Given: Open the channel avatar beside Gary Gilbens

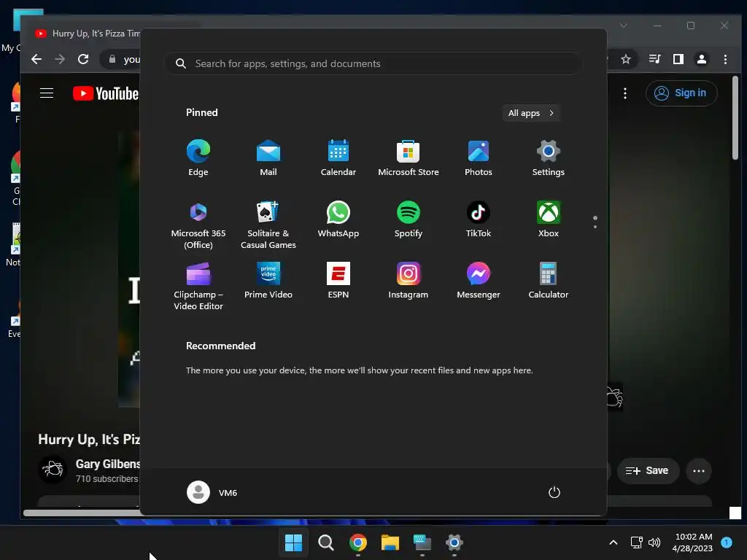Looking at the screenshot, I should coord(53,470).
